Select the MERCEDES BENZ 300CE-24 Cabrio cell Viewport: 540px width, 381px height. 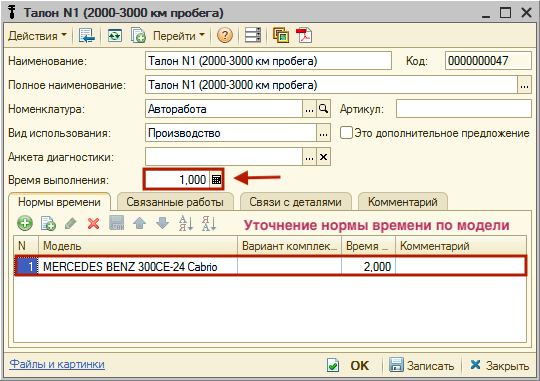pyautogui.click(x=138, y=266)
